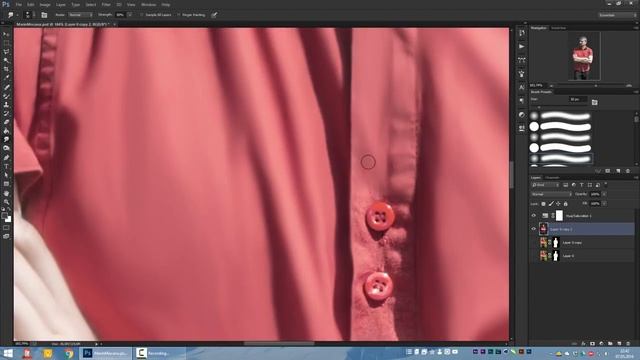Open History panel icon in dock

pyautogui.click(x=522, y=33)
